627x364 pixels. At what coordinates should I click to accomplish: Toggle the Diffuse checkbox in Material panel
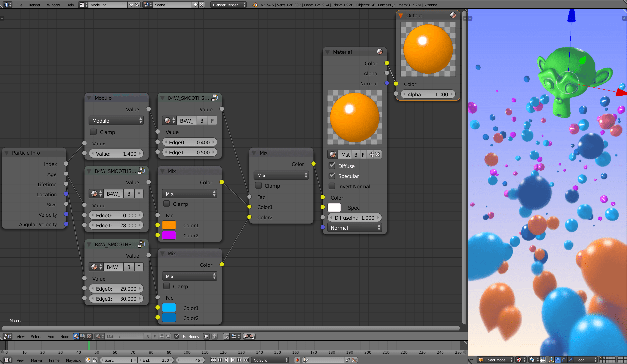pos(332,166)
